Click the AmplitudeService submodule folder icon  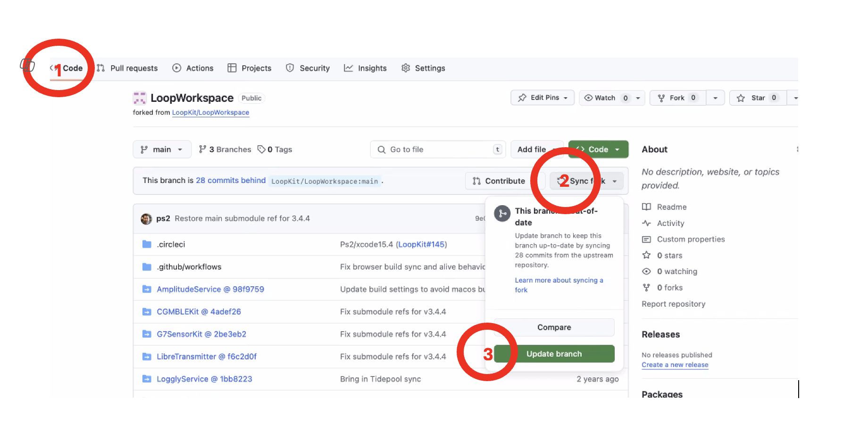[147, 289]
